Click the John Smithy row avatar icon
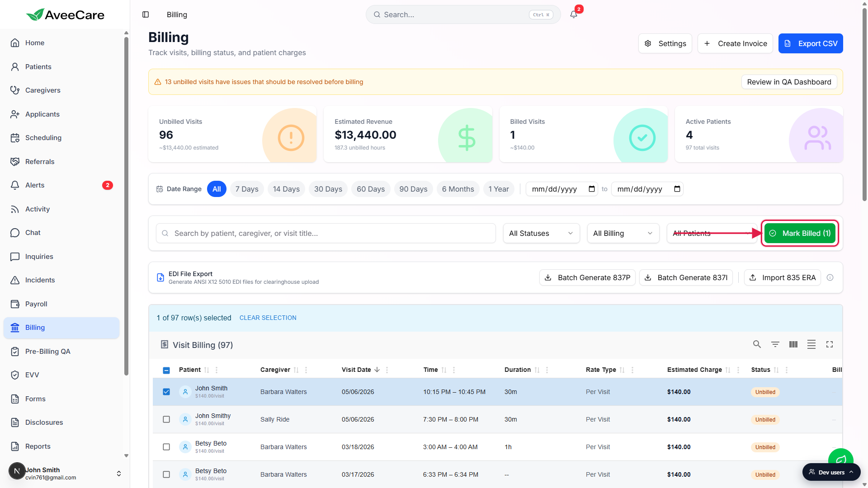Viewport: 868px width, 488px height. pyautogui.click(x=185, y=419)
